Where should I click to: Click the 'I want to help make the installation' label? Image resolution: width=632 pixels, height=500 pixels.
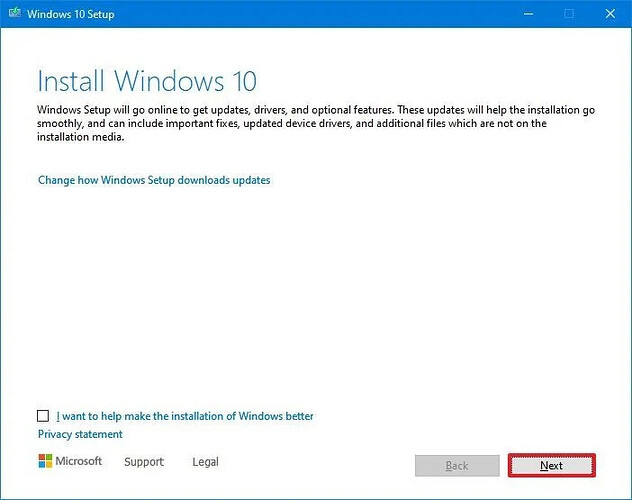click(x=185, y=416)
